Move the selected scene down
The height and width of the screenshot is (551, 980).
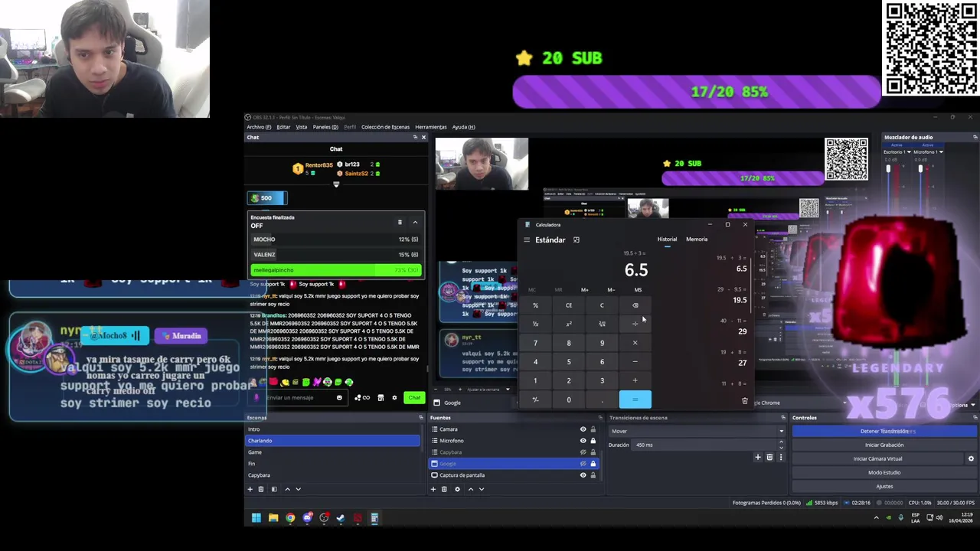(x=298, y=489)
